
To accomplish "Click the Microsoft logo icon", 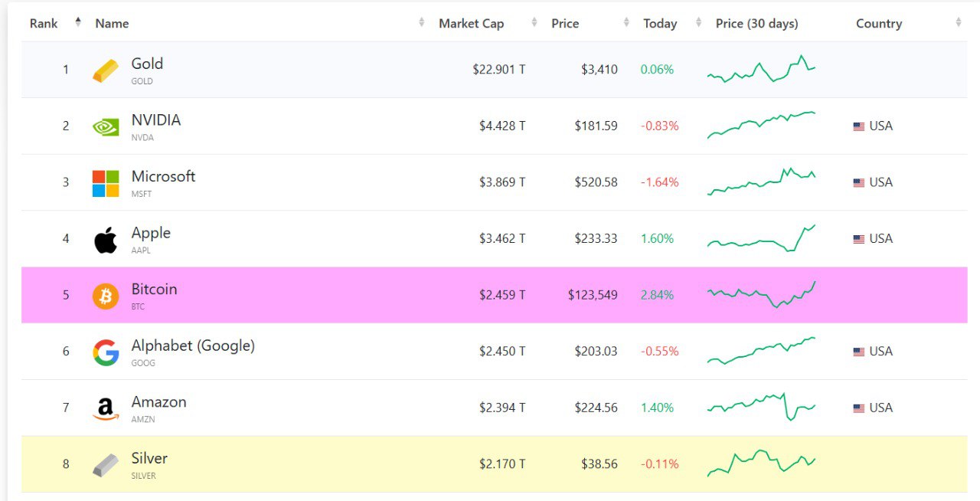I will point(106,183).
